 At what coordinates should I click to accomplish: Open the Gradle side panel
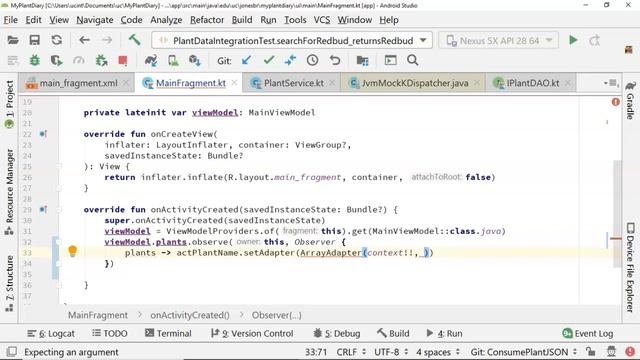click(631, 100)
